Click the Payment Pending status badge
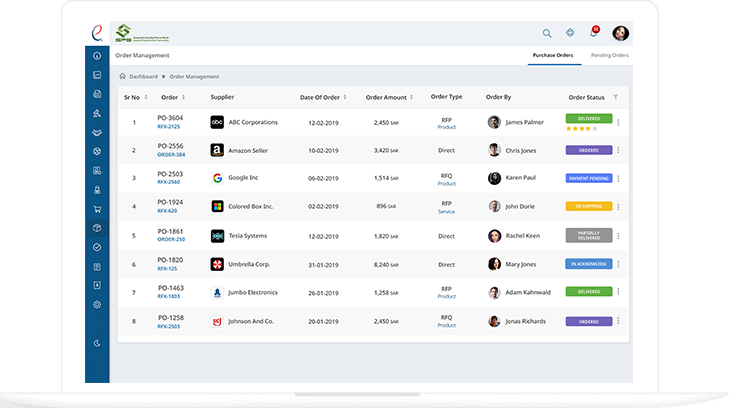 [x=589, y=178]
